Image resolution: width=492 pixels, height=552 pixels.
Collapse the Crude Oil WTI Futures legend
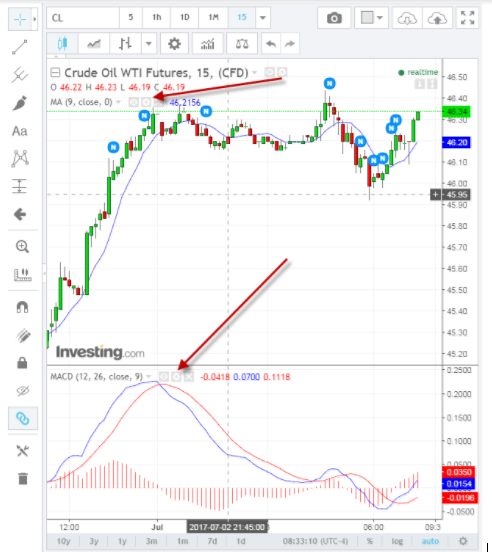click(x=55, y=73)
